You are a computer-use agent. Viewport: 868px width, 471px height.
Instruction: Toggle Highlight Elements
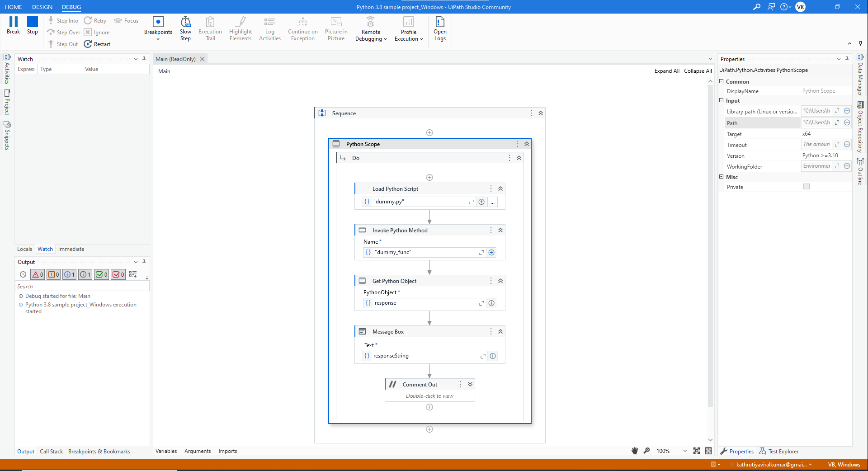coord(241,29)
